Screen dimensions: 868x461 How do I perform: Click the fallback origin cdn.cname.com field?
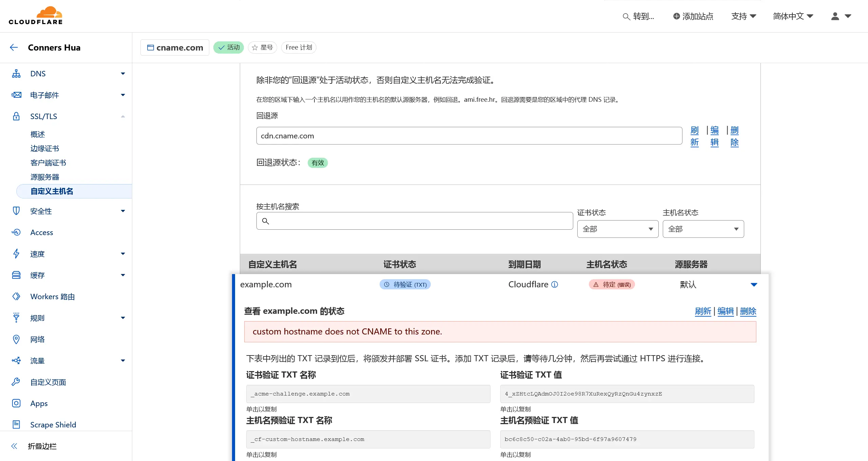click(469, 136)
